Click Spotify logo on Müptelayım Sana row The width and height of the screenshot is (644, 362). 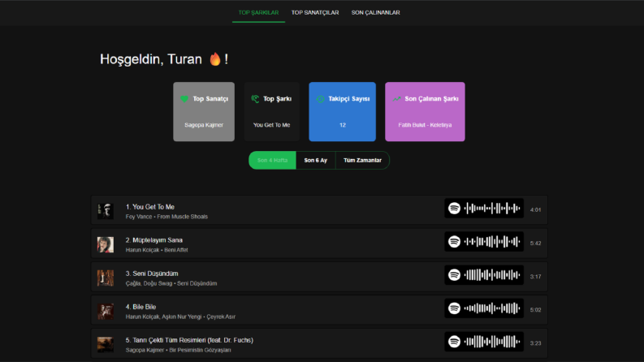coord(454,242)
